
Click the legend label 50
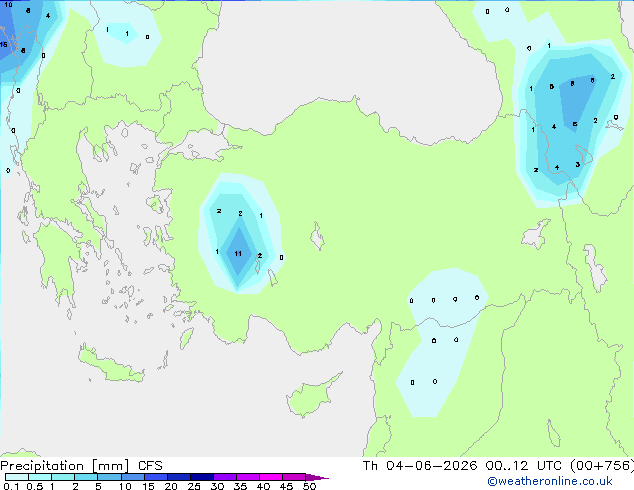click(x=309, y=486)
